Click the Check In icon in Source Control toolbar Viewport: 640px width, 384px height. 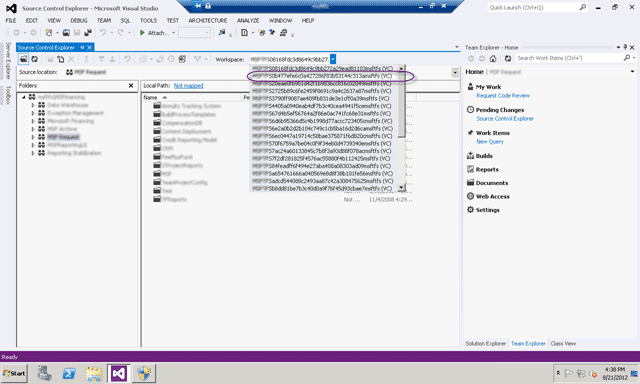click(112, 60)
